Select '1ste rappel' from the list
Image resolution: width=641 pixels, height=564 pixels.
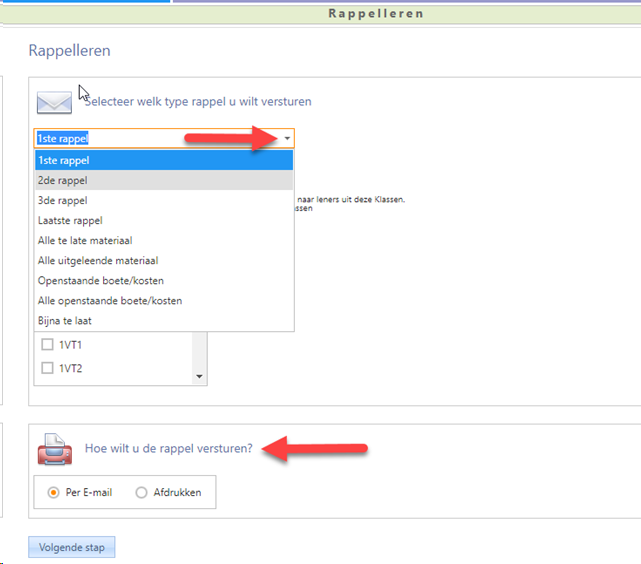point(63,161)
